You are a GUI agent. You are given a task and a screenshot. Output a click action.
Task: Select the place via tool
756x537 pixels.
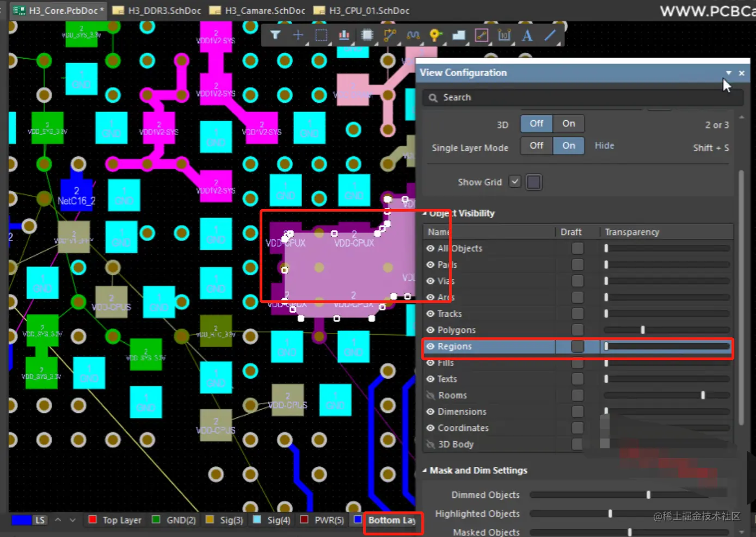click(435, 35)
